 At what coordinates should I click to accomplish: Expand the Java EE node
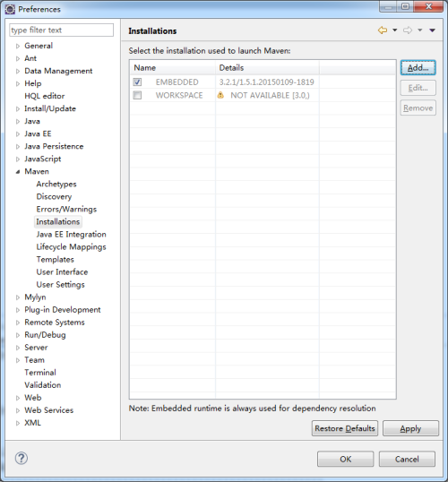pyautogui.click(x=18, y=134)
